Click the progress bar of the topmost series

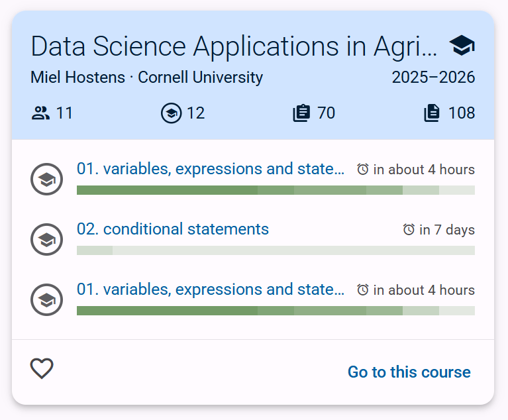click(x=276, y=190)
